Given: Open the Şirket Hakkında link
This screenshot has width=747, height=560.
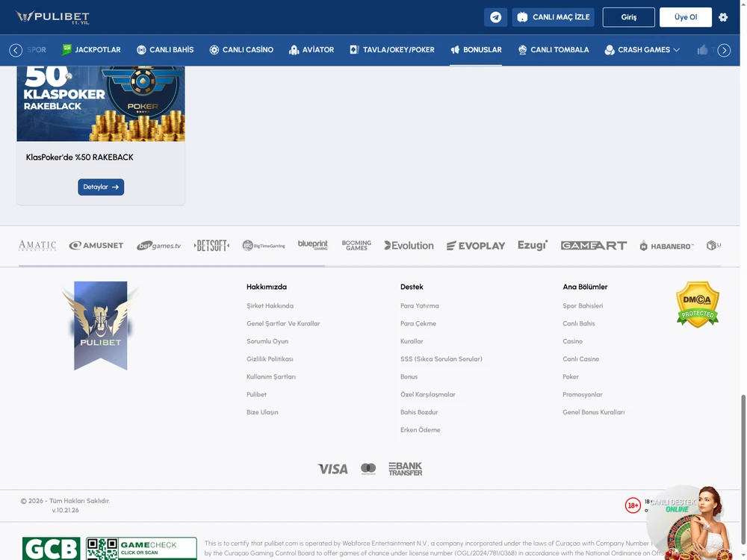Looking at the screenshot, I should (270, 305).
